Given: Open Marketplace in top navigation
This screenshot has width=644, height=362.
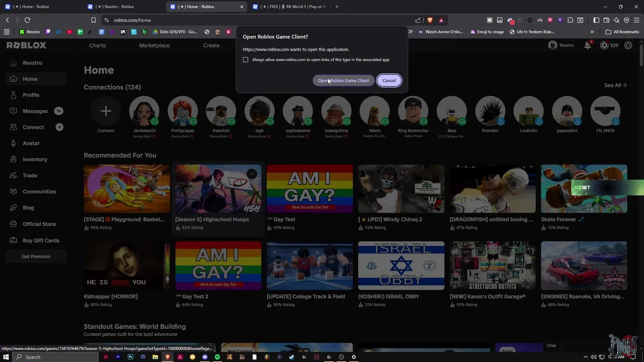Looking at the screenshot, I should click(x=154, y=45).
